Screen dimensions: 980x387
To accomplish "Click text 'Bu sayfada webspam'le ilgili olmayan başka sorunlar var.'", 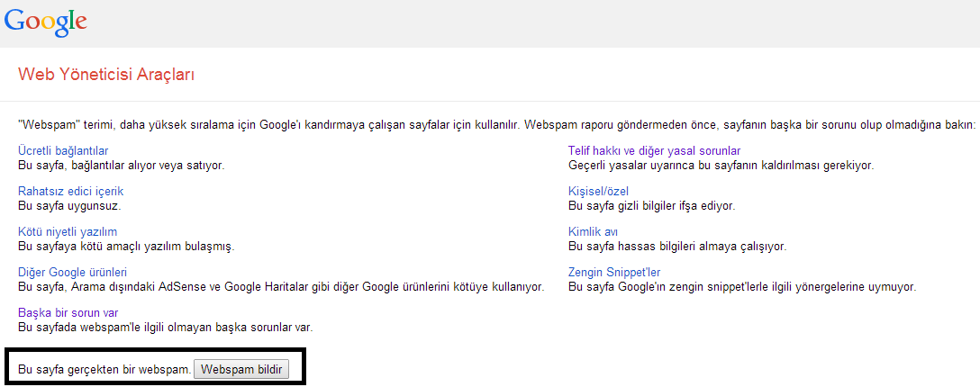I will coord(166,327).
